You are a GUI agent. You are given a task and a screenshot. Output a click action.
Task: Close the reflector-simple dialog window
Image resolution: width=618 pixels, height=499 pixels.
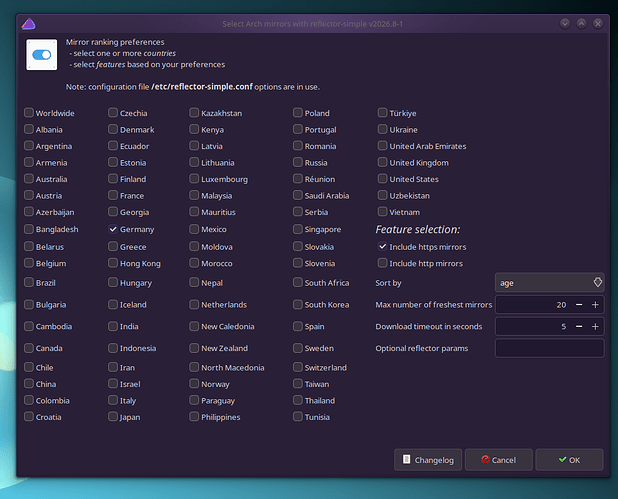(598, 24)
